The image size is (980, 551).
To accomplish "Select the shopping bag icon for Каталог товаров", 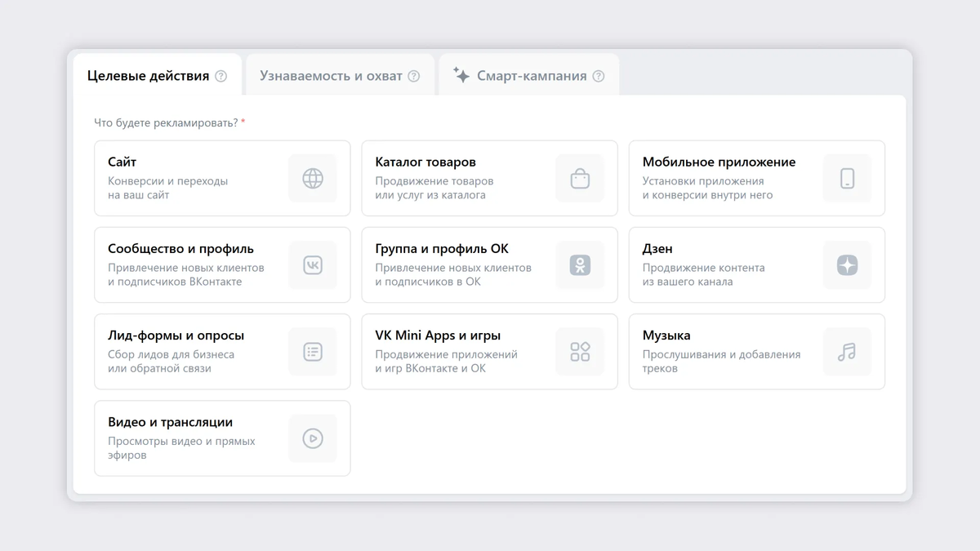I will click(580, 178).
